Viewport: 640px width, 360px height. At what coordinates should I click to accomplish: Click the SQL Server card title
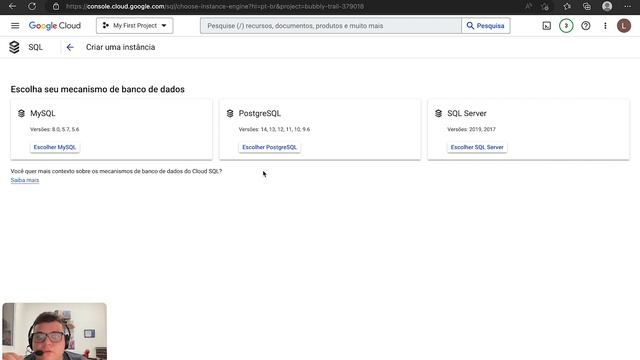pyautogui.click(x=467, y=113)
